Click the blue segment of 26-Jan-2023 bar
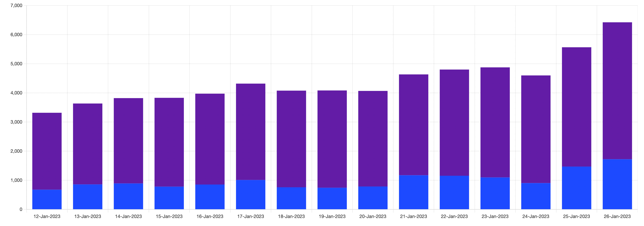This screenshot has height=226, width=644. (617, 184)
